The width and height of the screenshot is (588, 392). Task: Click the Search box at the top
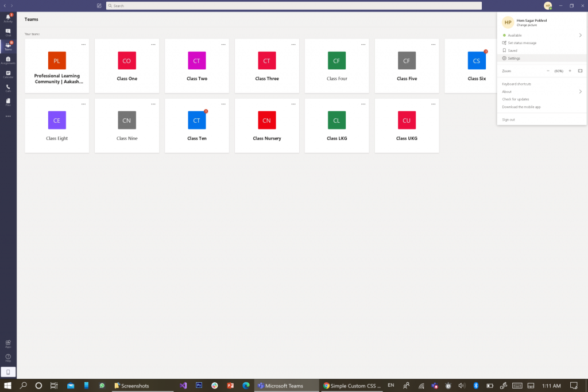(293, 6)
